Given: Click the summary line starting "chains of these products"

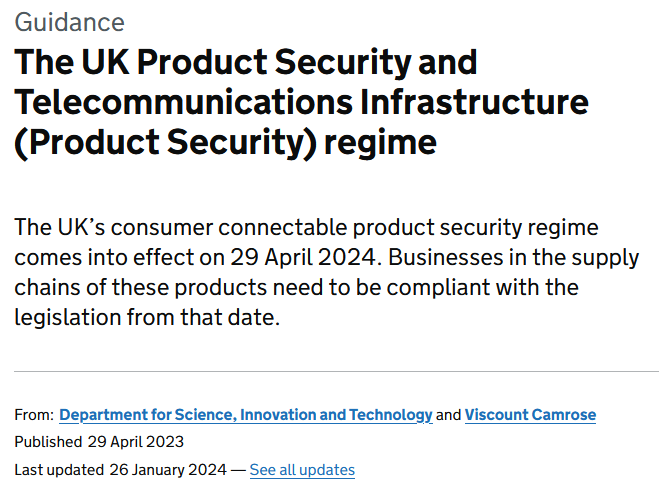Looking at the screenshot, I should tap(297, 288).
